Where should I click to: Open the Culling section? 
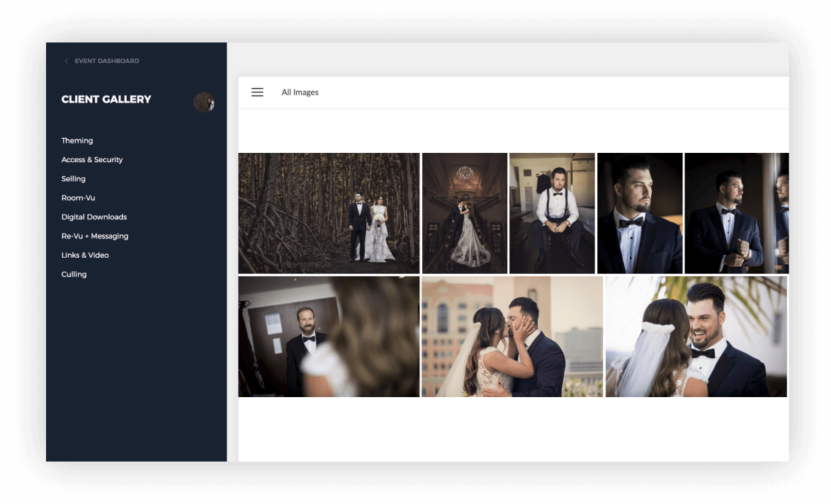click(x=74, y=274)
